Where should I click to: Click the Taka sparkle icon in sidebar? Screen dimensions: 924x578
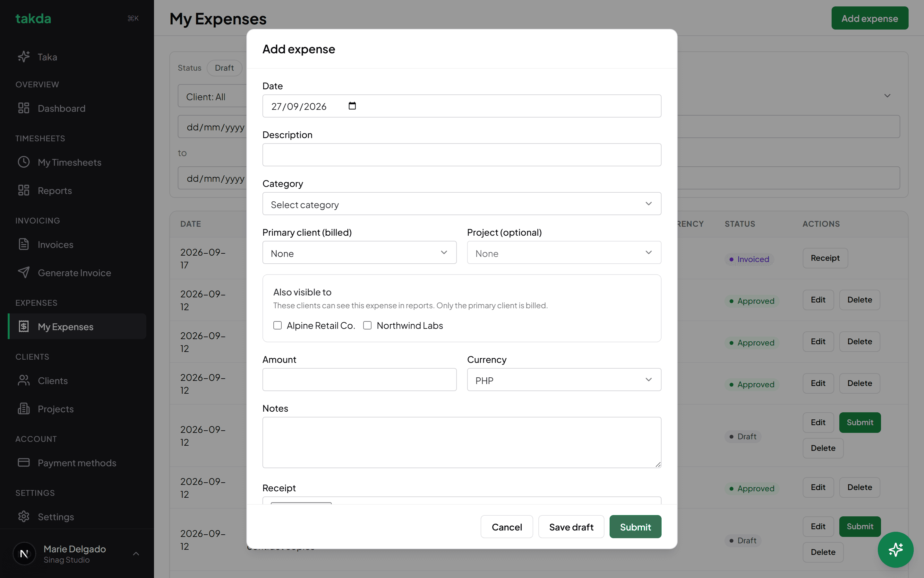click(x=24, y=57)
